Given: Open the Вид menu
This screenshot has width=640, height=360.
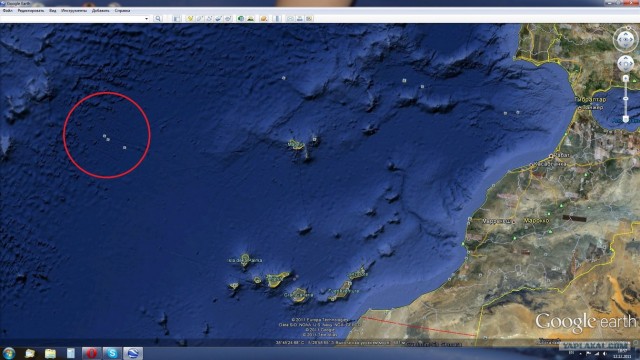Looking at the screenshot, I should point(53,11).
